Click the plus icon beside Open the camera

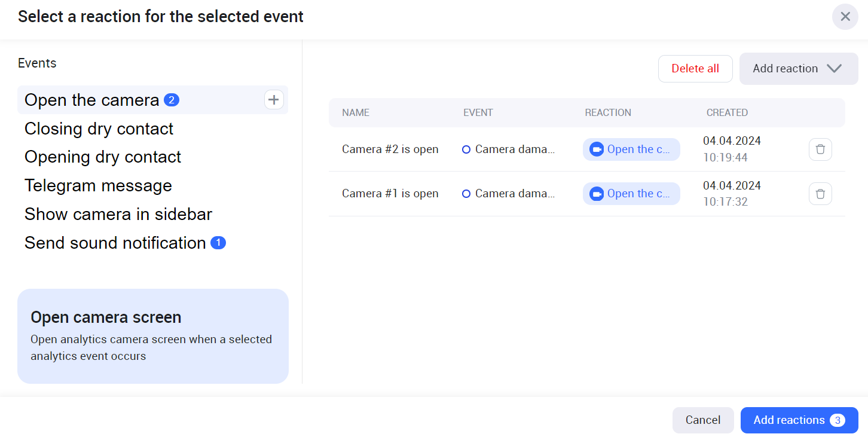pos(274,100)
